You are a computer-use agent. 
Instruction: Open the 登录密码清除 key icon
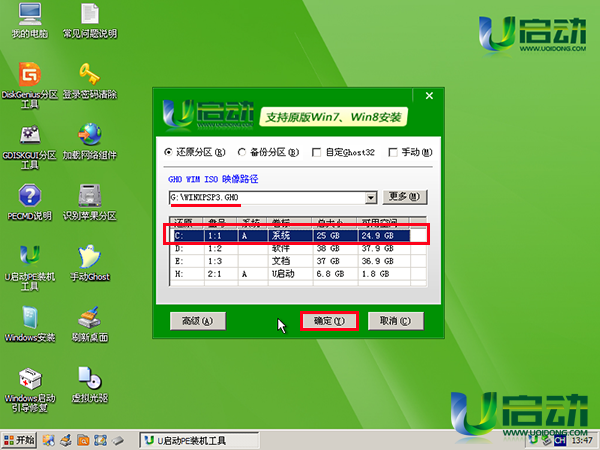[89, 76]
